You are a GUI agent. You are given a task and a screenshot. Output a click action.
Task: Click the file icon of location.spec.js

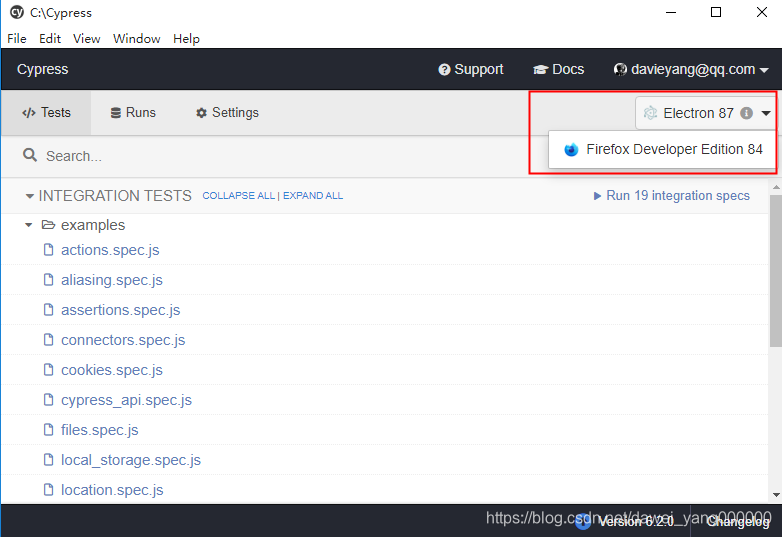coord(48,490)
